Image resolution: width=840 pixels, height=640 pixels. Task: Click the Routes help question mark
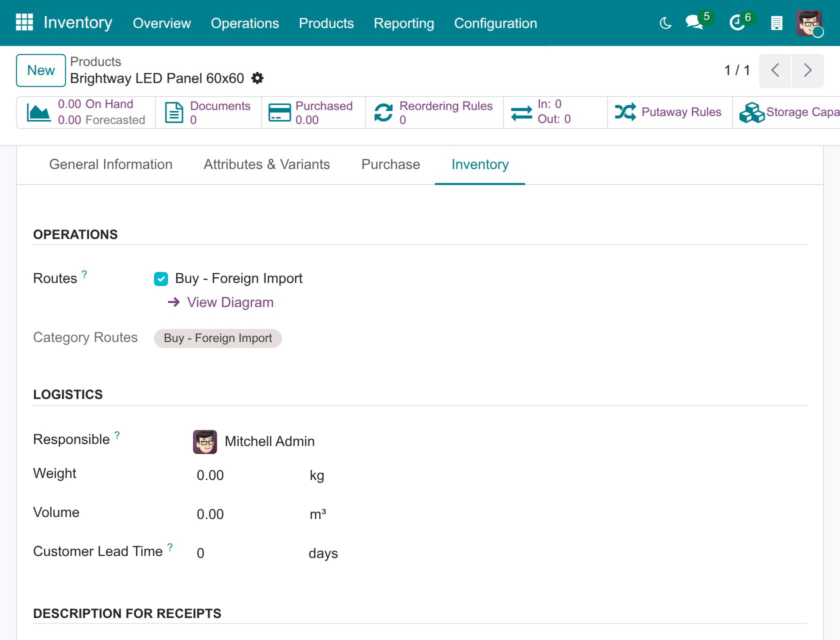point(84,274)
